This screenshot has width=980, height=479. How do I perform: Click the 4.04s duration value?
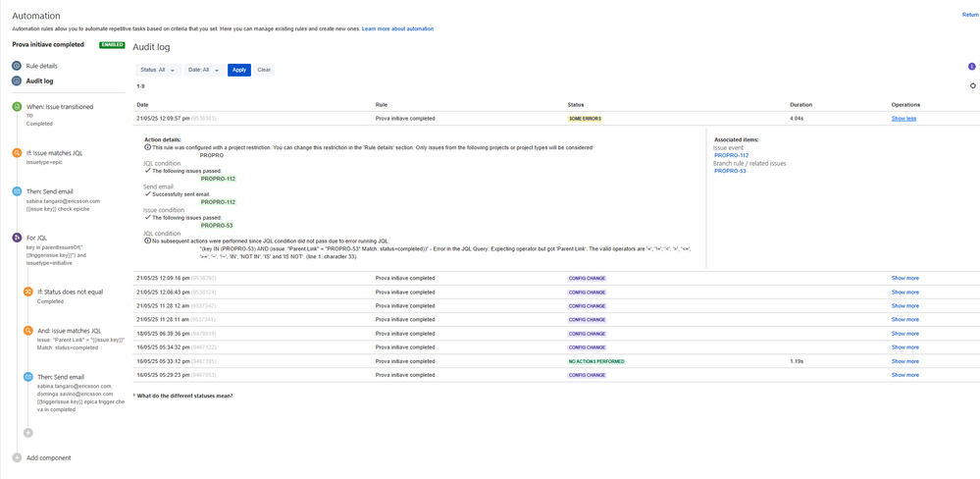point(797,118)
